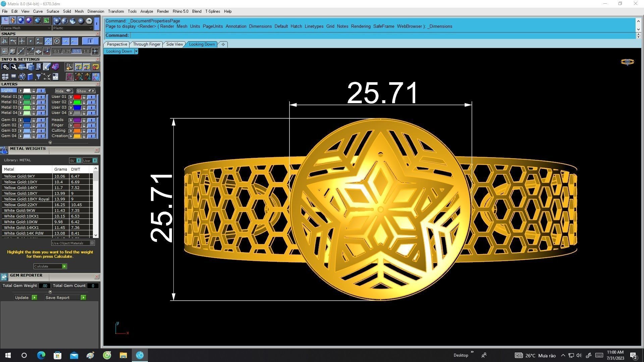
Task: Open the T-Splines menu
Action: pos(213,11)
